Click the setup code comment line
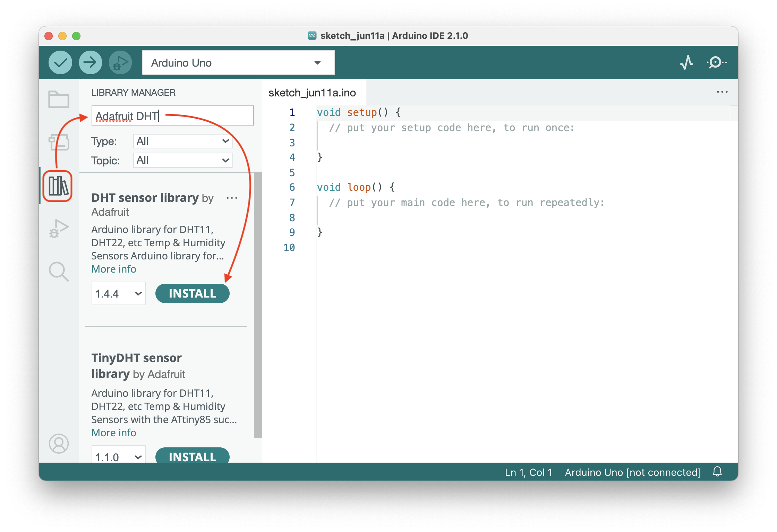777x532 pixels. coord(452,128)
